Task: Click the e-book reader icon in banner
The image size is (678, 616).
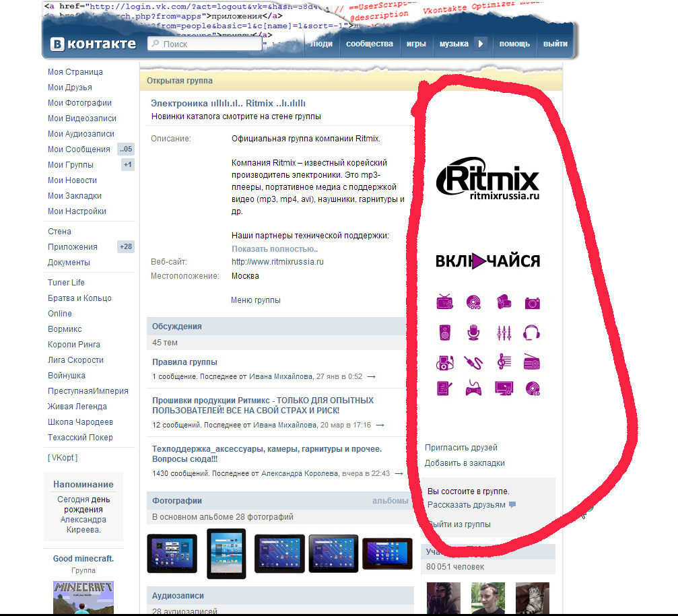Action: (x=444, y=388)
